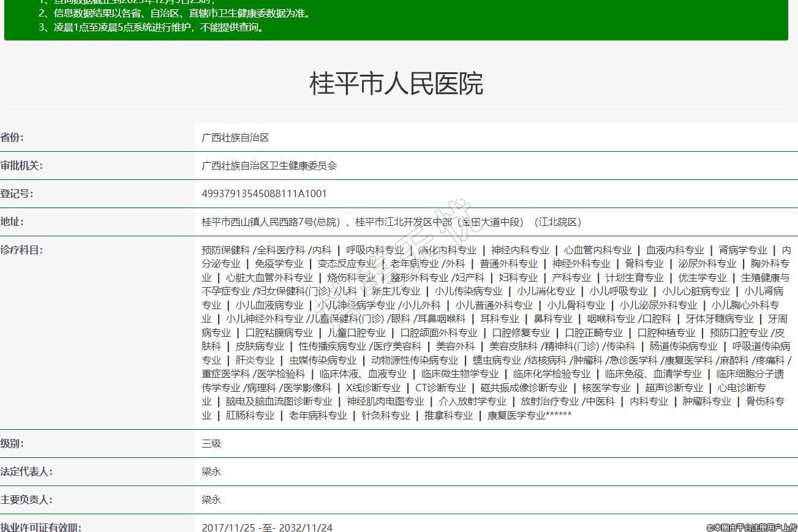The height and width of the screenshot is (532, 798).
Task: Click the hospital title 桂平市人民医院
Action: (x=396, y=83)
